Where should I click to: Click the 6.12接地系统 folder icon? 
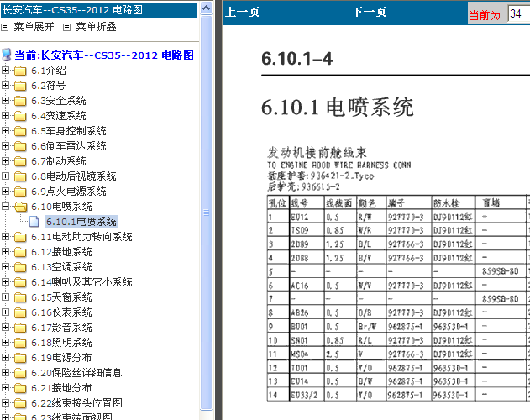tap(20, 252)
